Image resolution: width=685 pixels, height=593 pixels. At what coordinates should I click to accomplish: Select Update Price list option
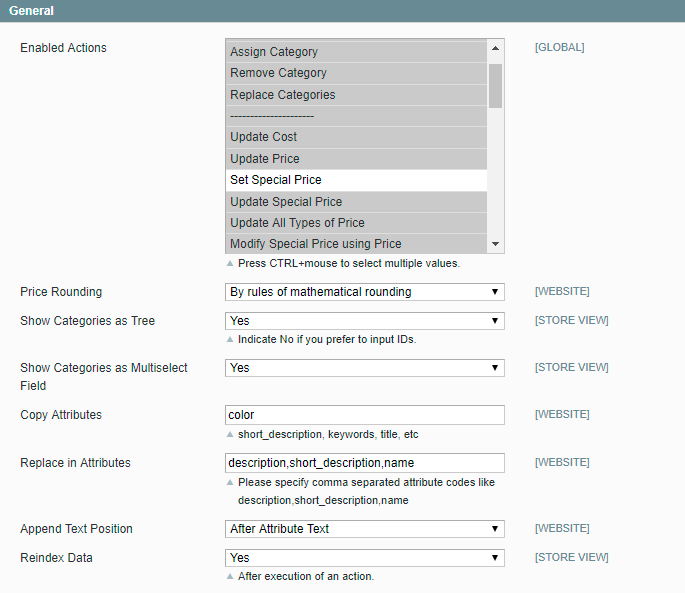point(356,159)
